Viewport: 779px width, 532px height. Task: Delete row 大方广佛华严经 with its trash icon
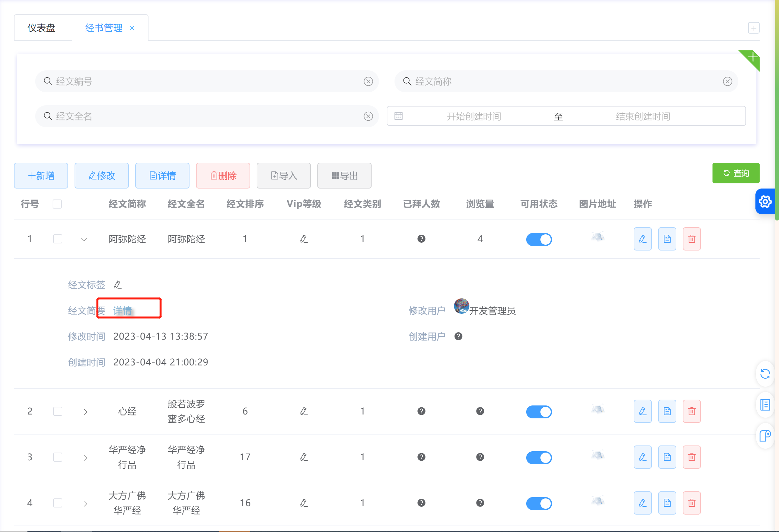(692, 503)
